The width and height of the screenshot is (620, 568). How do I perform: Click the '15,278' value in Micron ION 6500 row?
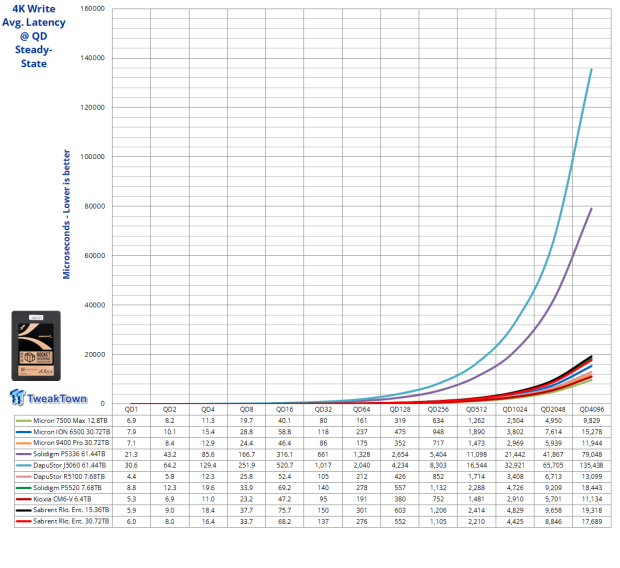tap(592, 432)
